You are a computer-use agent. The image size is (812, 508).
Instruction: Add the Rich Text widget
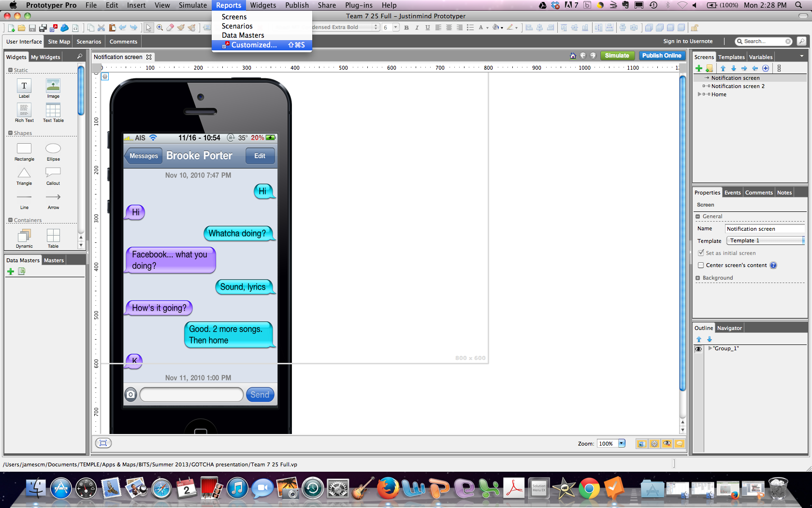point(24,113)
